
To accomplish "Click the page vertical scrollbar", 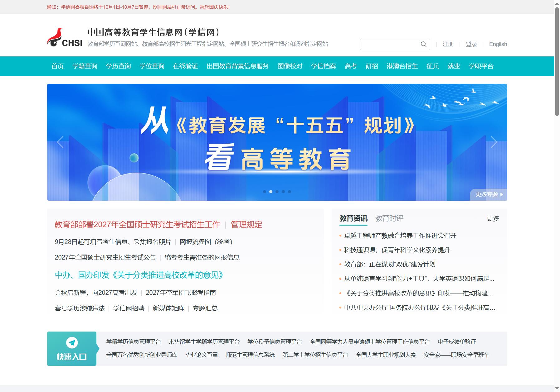I will (557, 62).
